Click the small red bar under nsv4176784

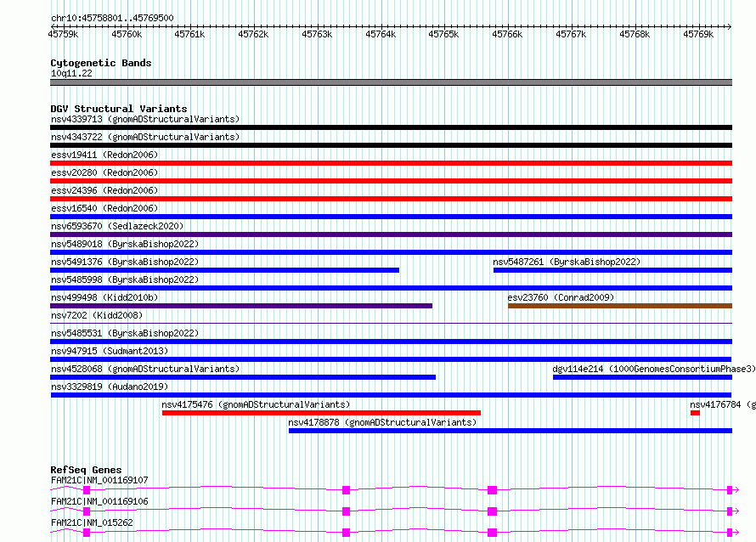click(695, 413)
